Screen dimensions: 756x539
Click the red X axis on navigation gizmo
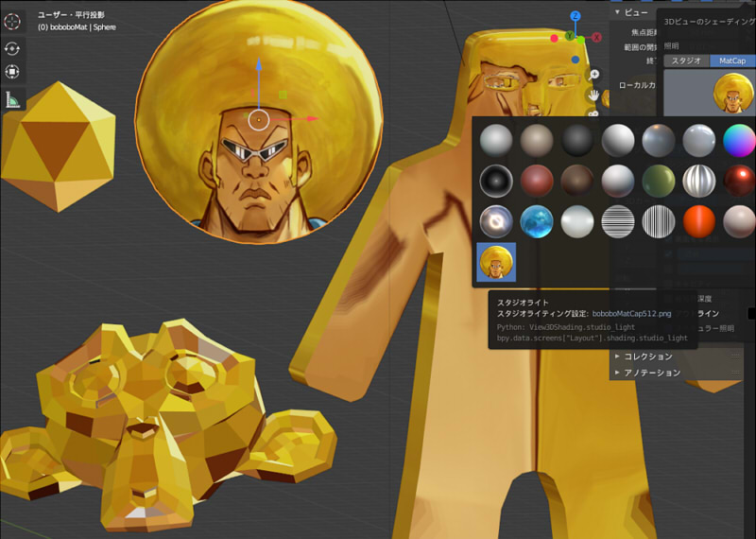(x=597, y=37)
